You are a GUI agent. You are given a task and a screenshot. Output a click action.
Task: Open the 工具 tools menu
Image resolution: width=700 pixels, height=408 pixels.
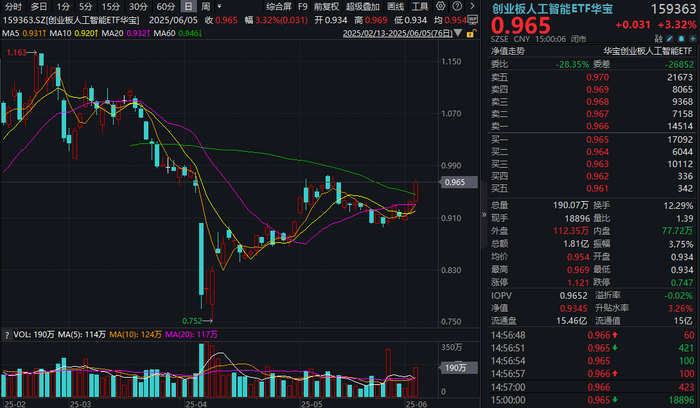pyautogui.click(x=420, y=6)
